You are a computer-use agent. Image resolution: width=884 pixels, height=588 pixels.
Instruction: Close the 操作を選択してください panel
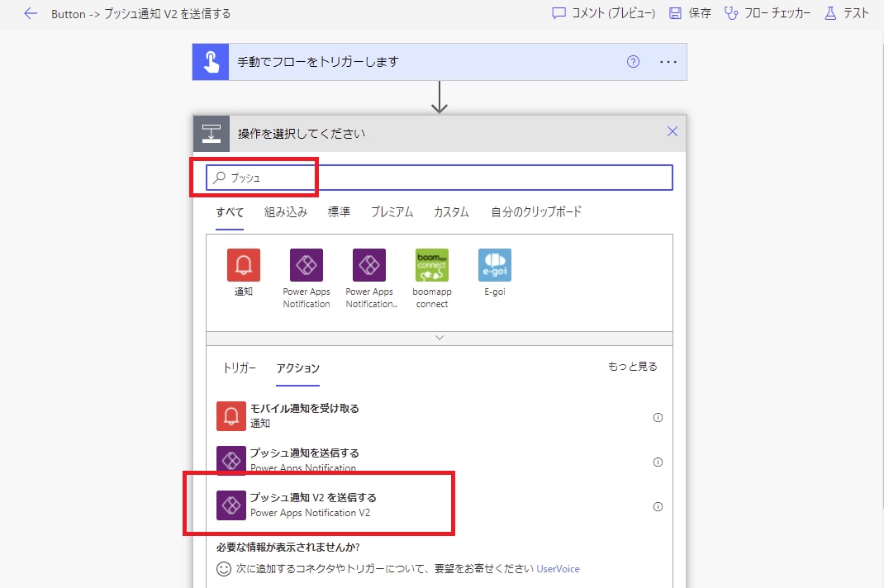click(672, 132)
